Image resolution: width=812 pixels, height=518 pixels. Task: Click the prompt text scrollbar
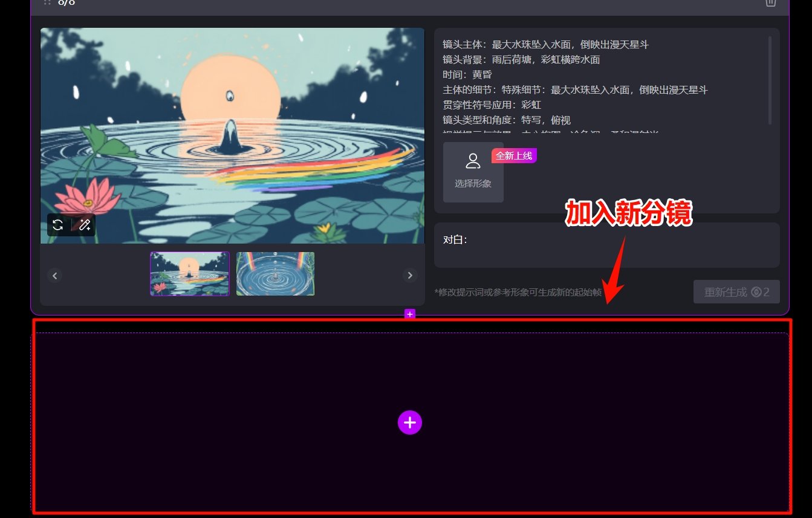pyautogui.click(x=770, y=80)
